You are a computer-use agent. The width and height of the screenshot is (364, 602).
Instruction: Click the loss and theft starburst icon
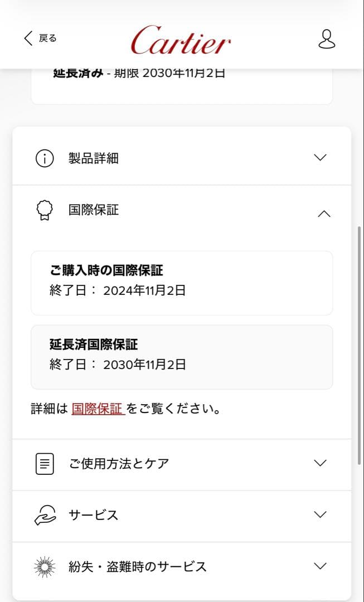pyautogui.click(x=45, y=567)
